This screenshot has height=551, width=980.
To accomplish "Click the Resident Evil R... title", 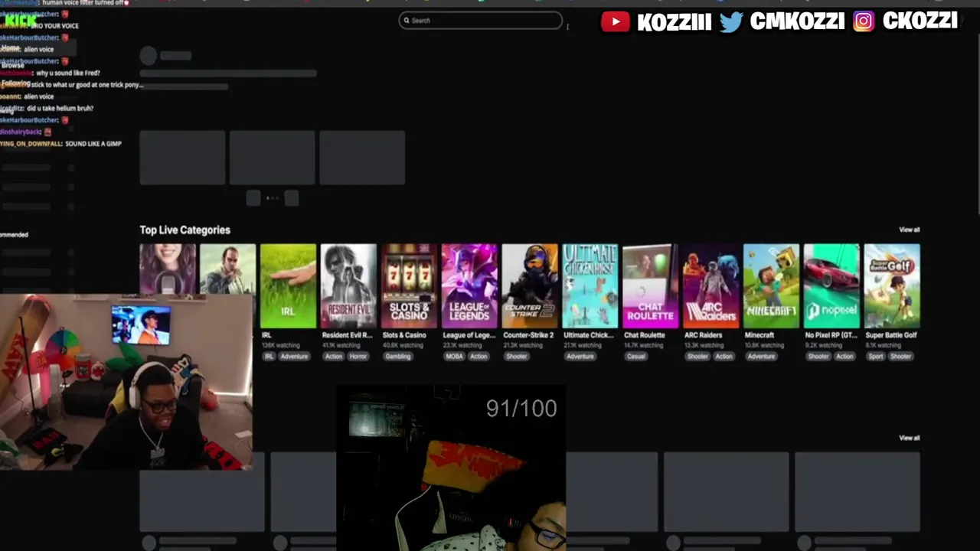I will coord(347,335).
